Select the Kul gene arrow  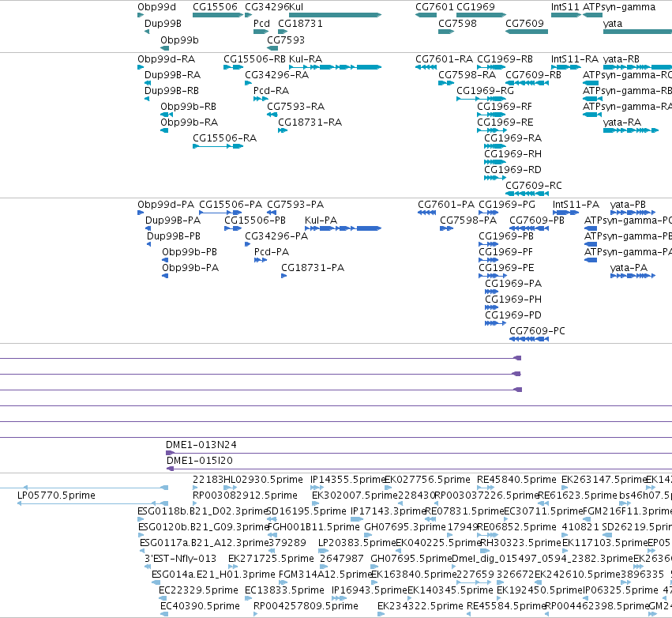click(335, 15)
